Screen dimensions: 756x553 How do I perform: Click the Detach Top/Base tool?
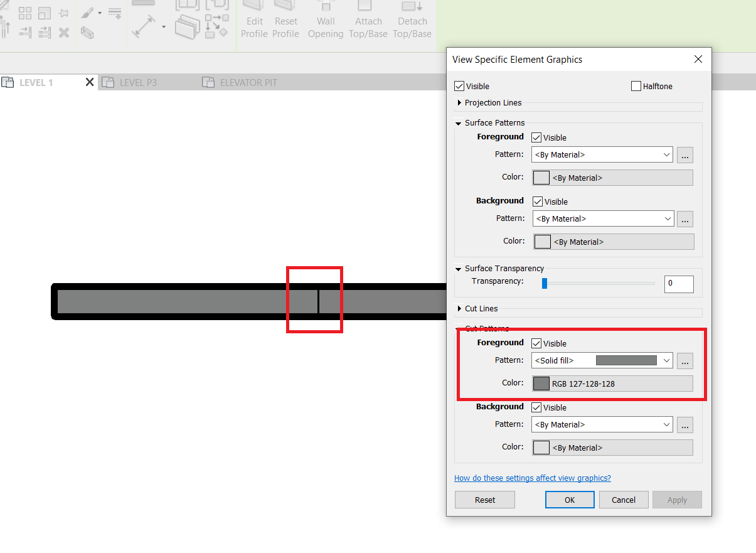click(x=412, y=21)
